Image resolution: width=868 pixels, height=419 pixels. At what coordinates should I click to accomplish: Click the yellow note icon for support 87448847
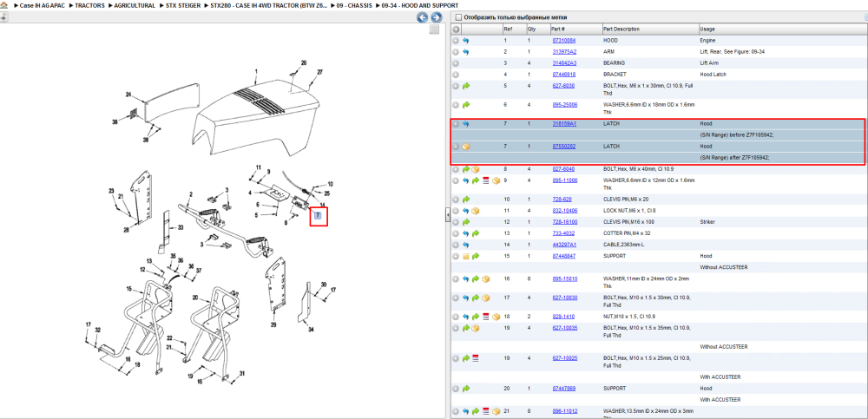[x=465, y=256]
